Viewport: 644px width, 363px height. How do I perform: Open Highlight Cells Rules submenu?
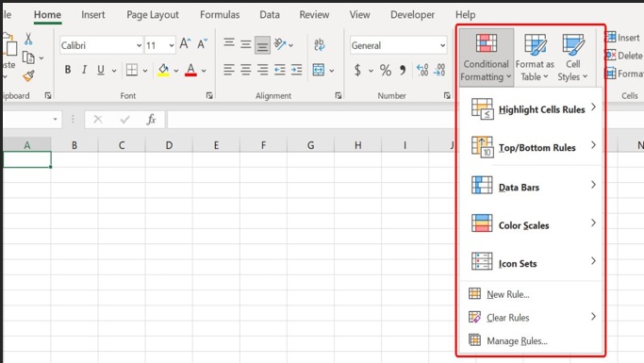(532, 109)
